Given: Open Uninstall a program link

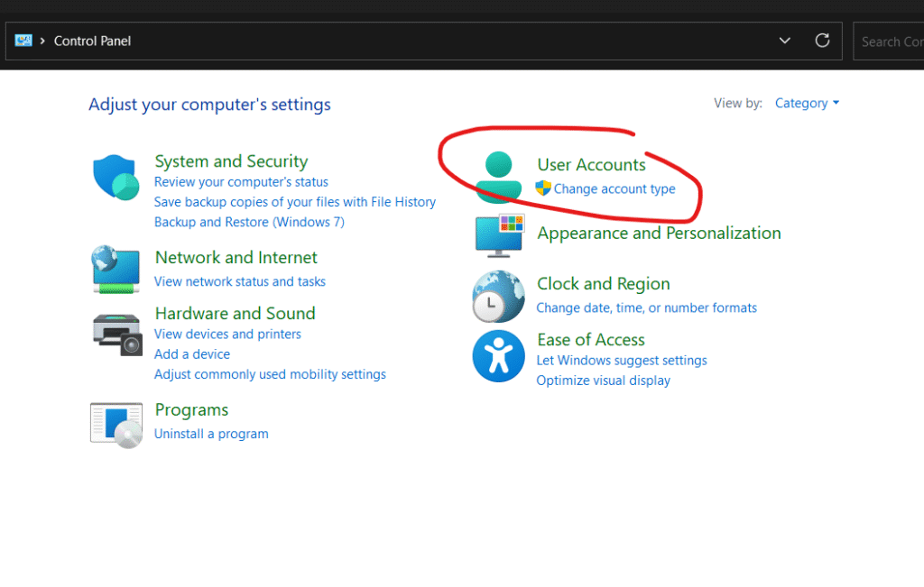Looking at the screenshot, I should [211, 434].
